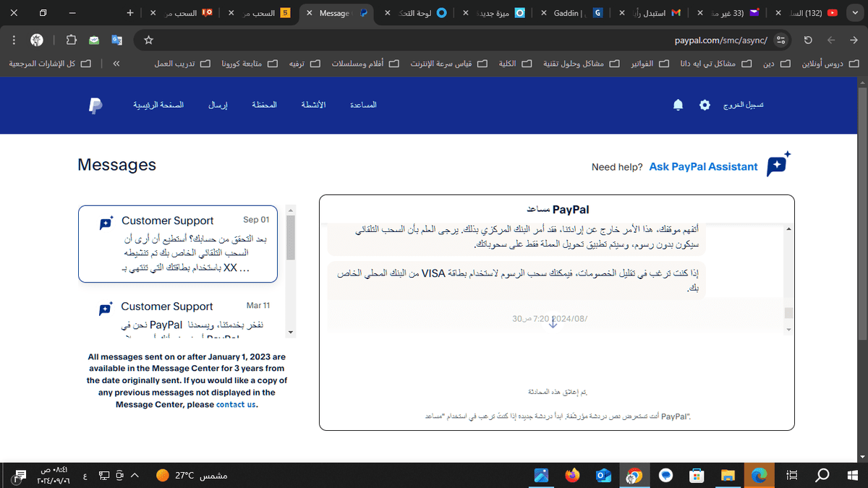Open PayPal account settings gear icon
868x488 pixels.
click(705, 105)
